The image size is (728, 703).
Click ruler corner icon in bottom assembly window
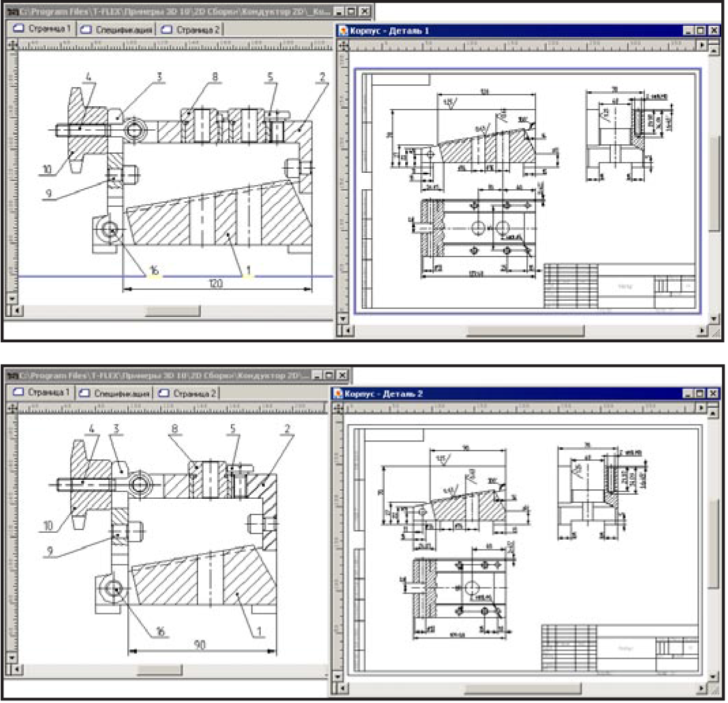click(11, 408)
